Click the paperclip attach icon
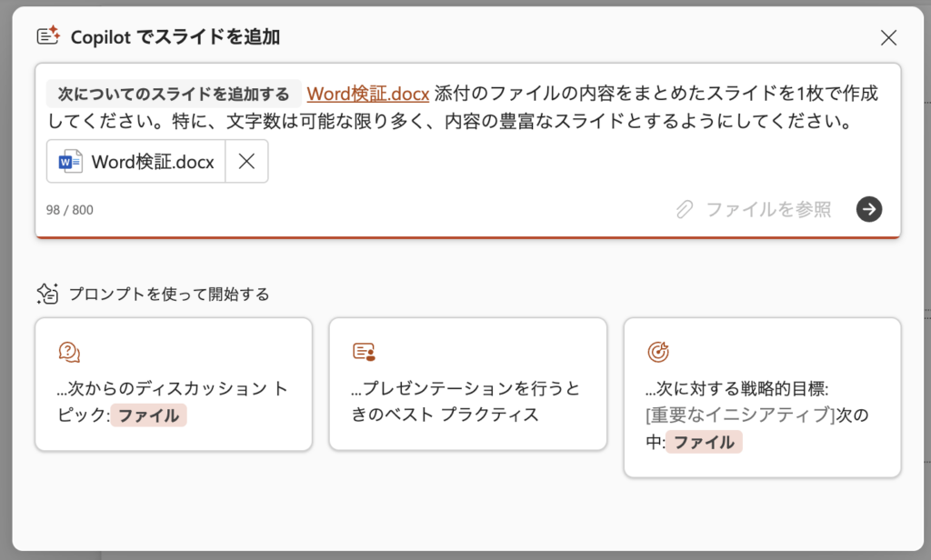931x560 pixels. (685, 210)
